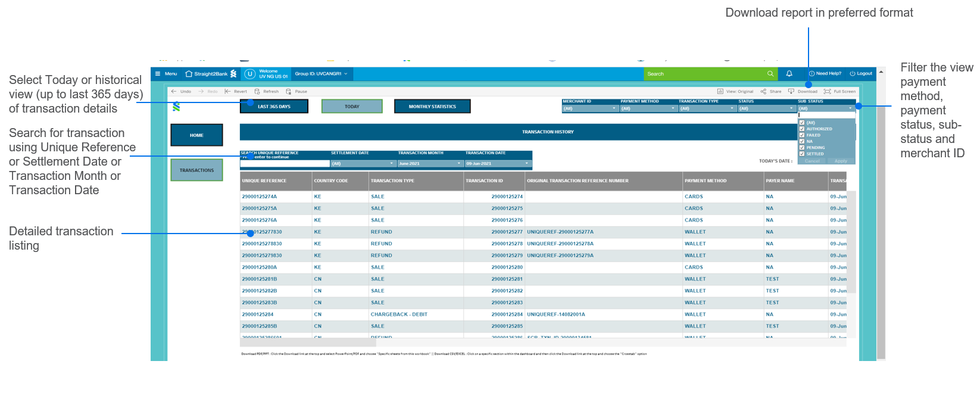
Task: Click the Search Unique Reference input field
Action: pos(285,163)
